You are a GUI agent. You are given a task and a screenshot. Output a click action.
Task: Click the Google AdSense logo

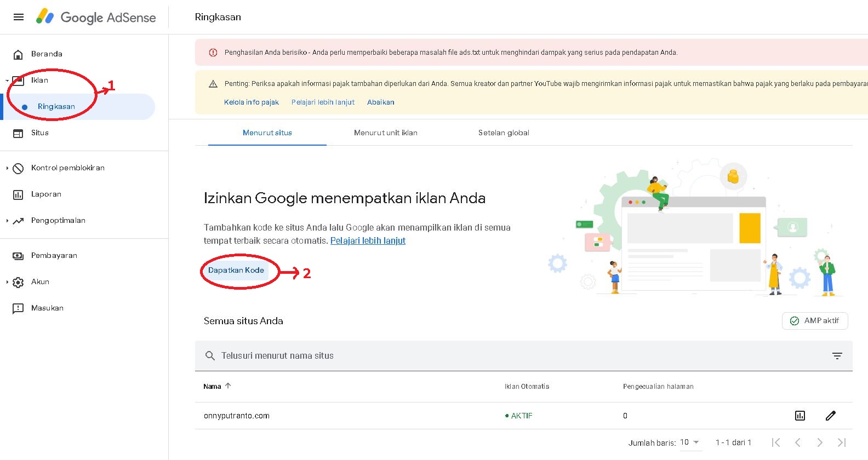(96, 17)
